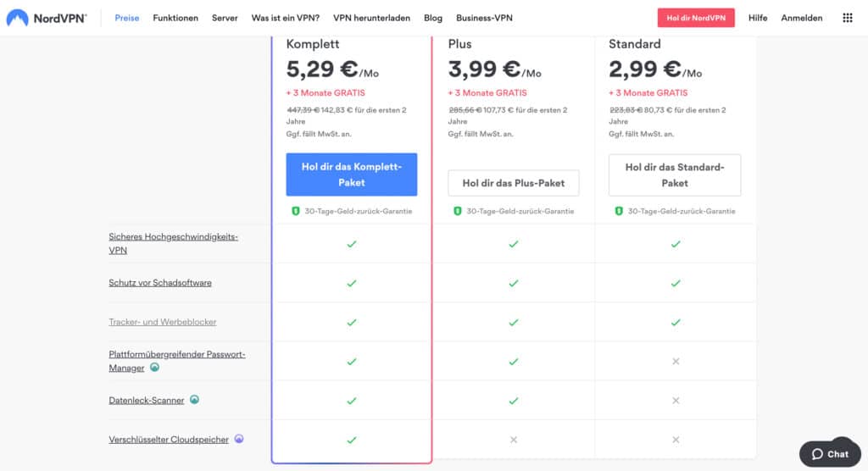Viewport: 868px width, 471px height.
Task: Click the Datenleck-Scanner product badge icon
Action: click(194, 399)
